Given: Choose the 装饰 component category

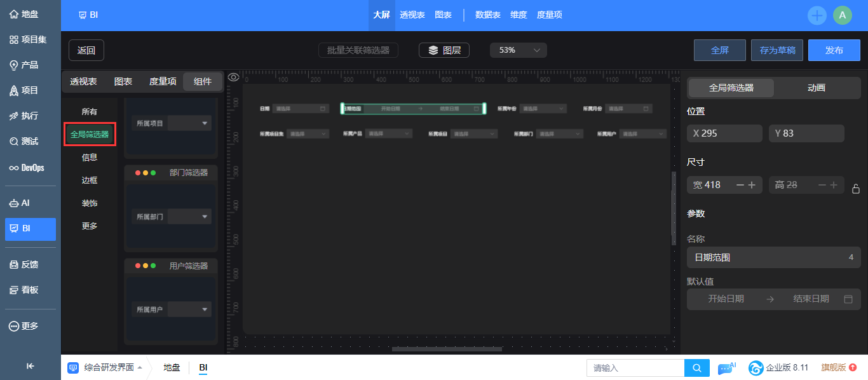Looking at the screenshot, I should click(x=90, y=203).
